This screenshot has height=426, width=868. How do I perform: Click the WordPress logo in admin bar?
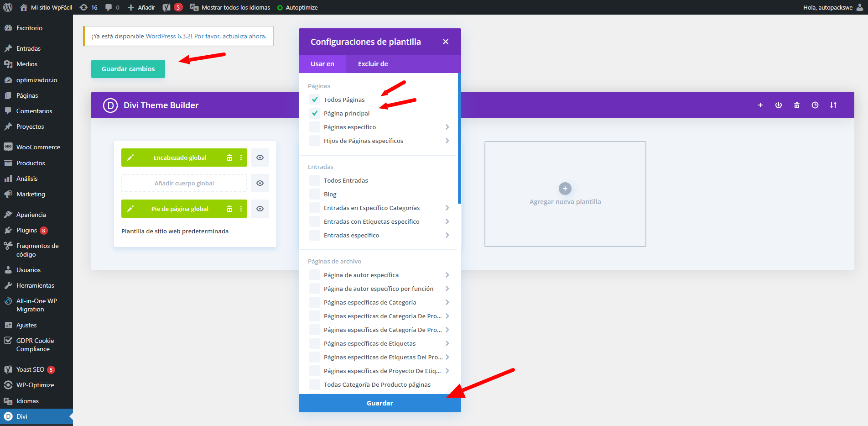click(x=8, y=7)
